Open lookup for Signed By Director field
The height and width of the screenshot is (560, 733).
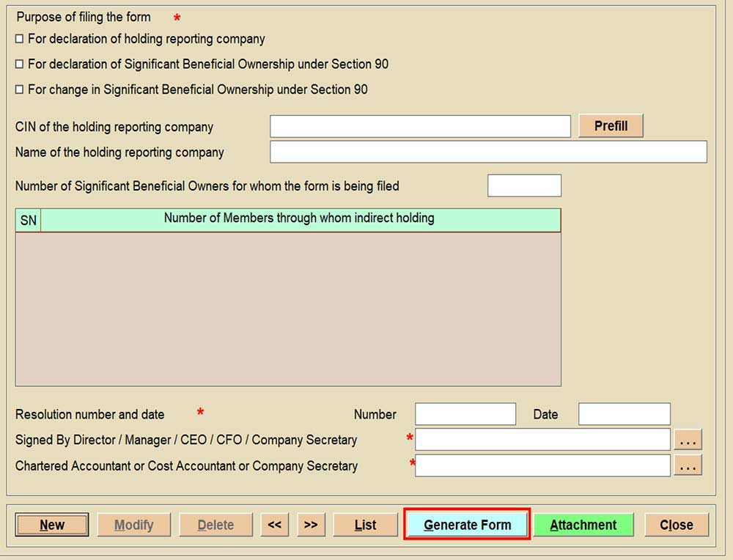(688, 440)
